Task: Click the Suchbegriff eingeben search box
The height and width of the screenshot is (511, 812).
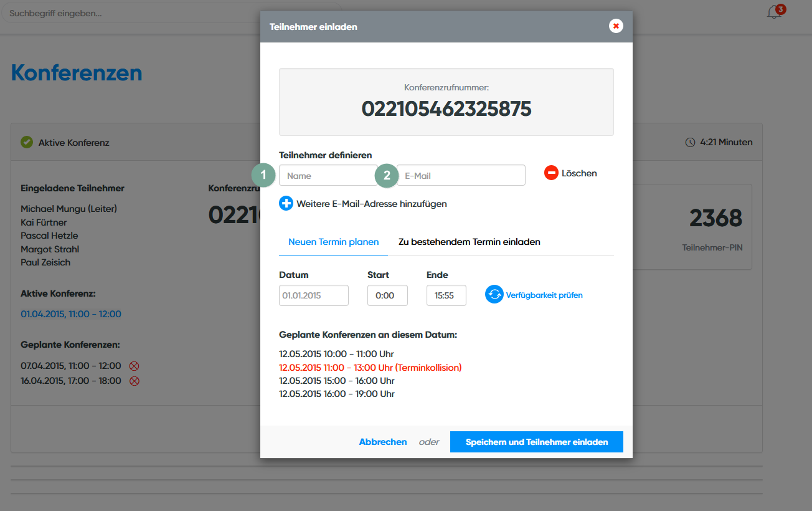Action: 125,13
